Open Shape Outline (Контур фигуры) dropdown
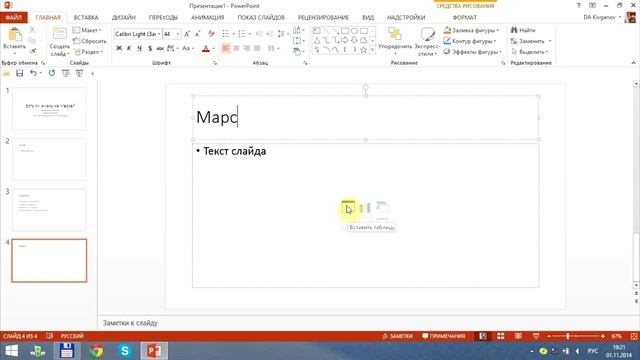Image resolution: width=640 pixels, height=360 pixels. [x=470, y=41]
